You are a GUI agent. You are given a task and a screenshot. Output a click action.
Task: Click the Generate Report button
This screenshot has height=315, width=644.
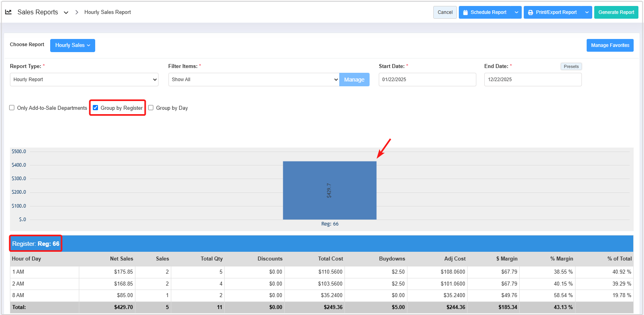click(616, 12)
